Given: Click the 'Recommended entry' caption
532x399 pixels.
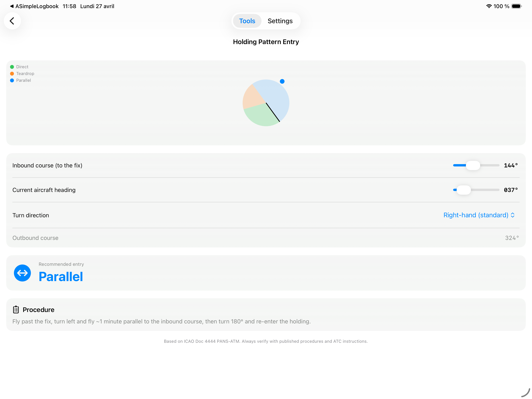Looking at the screenshot, I should pyautogui.click(x=61, y=264).
